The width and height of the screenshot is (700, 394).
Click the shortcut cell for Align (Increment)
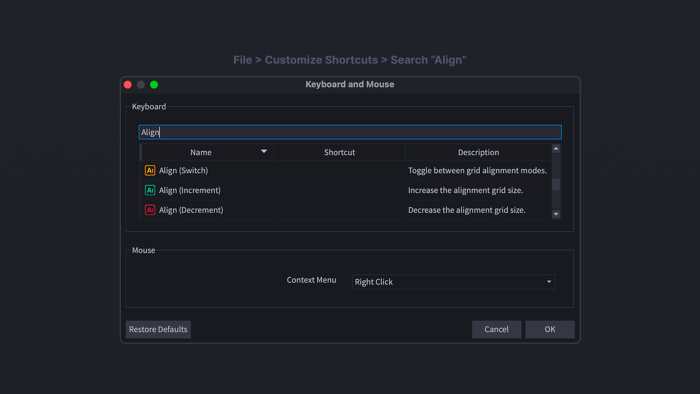339,190
